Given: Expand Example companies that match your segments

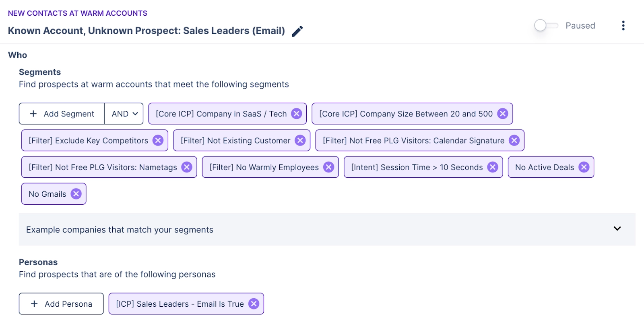Looking at the screenshot, I should click(x=617, y=229).
